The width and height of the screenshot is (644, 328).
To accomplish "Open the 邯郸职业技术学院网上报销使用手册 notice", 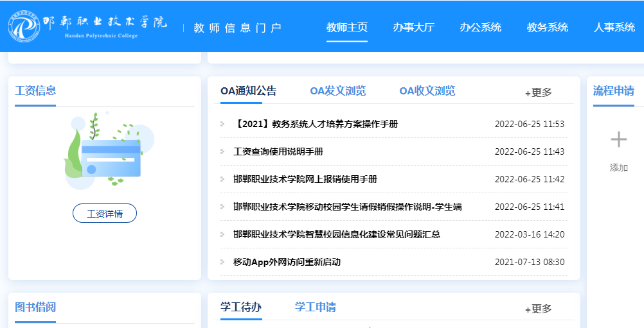I will (x=305, y=179).
